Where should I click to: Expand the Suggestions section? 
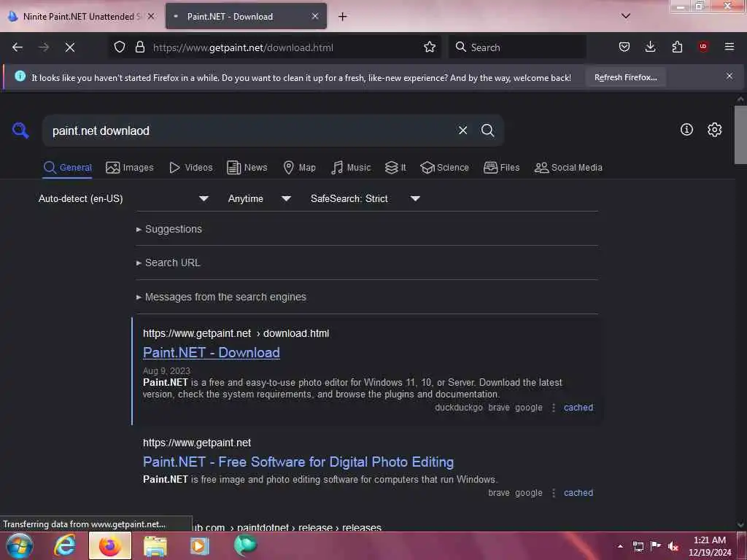tap(169, 229)
